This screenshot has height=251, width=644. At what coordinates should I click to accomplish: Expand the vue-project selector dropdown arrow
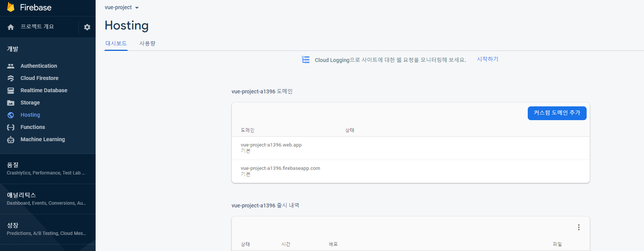click(x=137, y=8)
